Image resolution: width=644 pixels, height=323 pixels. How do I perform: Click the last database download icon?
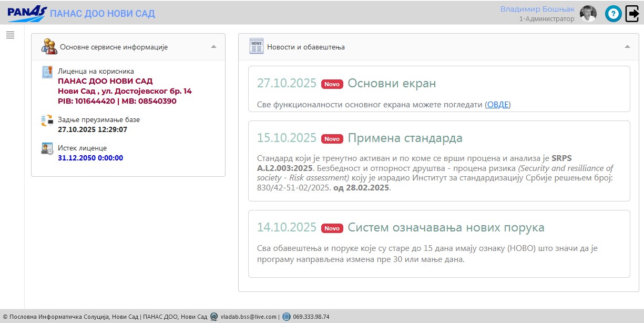click(x=47, y=120)
